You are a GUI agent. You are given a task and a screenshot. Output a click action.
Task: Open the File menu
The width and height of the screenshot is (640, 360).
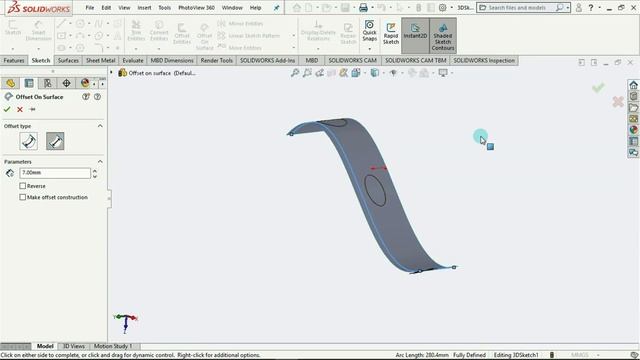point(90,8)
